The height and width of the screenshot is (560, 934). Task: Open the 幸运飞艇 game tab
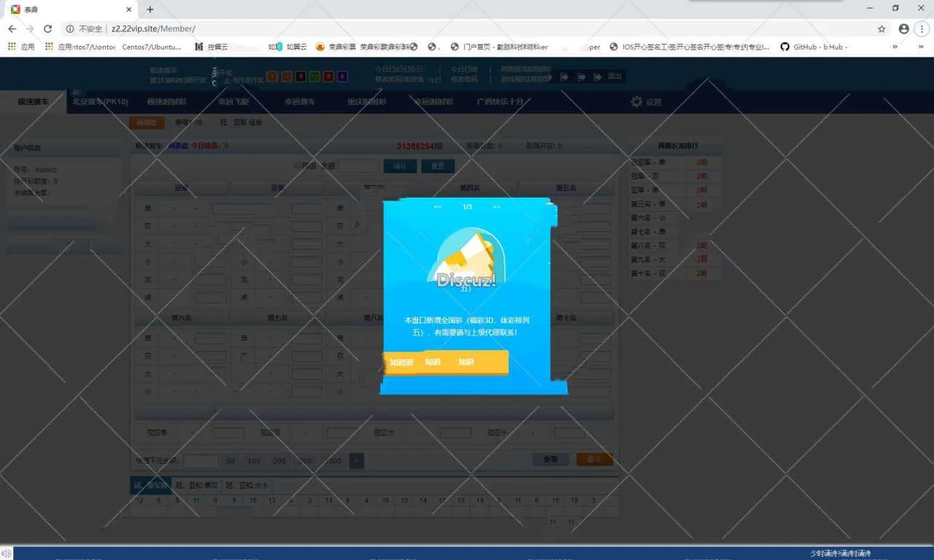233,102
